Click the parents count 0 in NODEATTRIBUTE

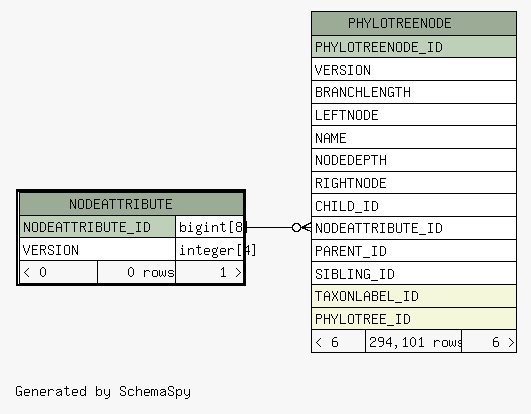click(x=58, y=272)
